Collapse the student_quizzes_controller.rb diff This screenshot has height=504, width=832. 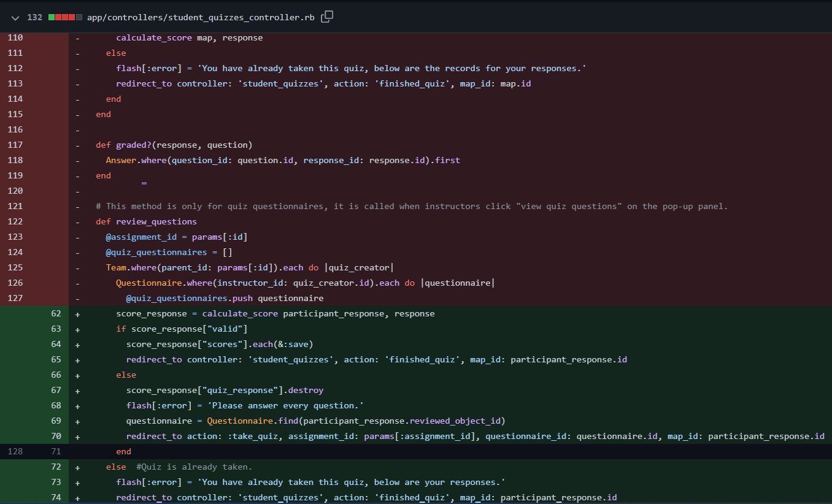pos(15,17)
